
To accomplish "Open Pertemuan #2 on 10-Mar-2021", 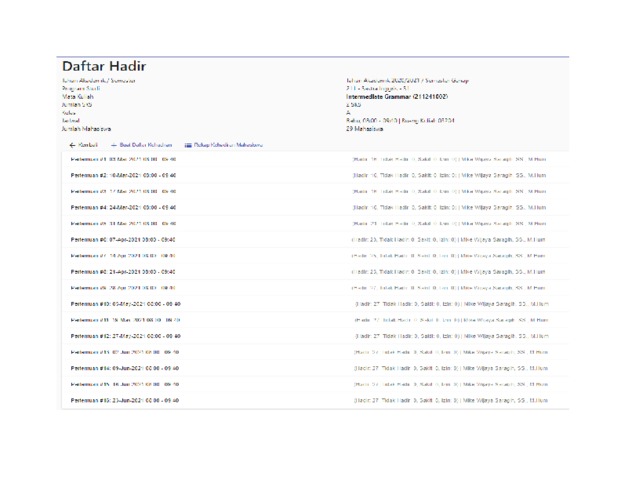I will point(125,174).
